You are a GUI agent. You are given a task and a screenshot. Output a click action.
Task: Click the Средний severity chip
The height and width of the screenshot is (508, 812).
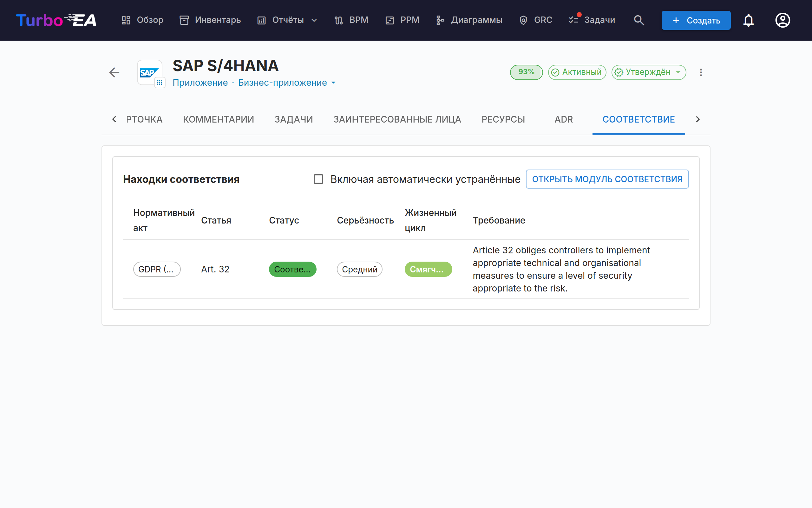click(x=359, y=269)
